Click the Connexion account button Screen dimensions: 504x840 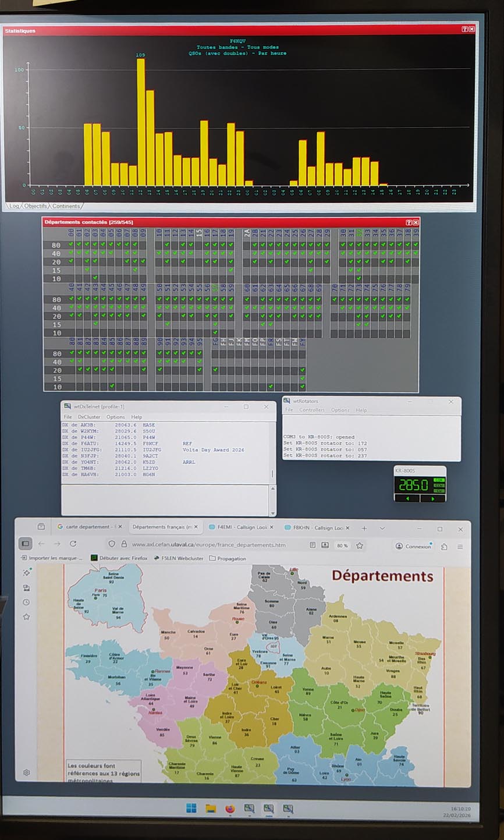[413, 546]
